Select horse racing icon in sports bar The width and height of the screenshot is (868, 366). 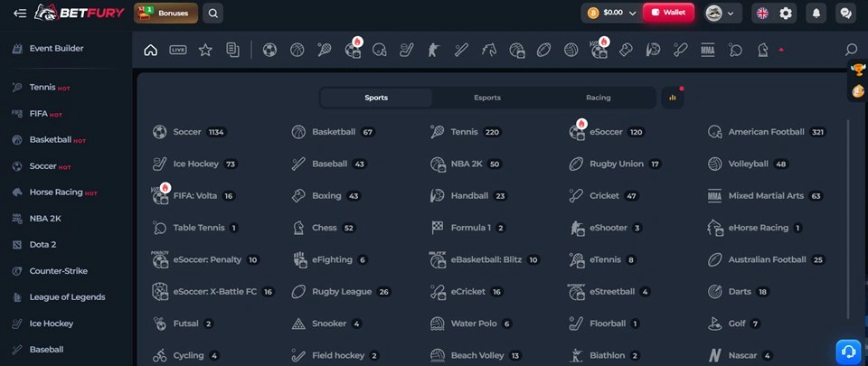coord(489,50)
